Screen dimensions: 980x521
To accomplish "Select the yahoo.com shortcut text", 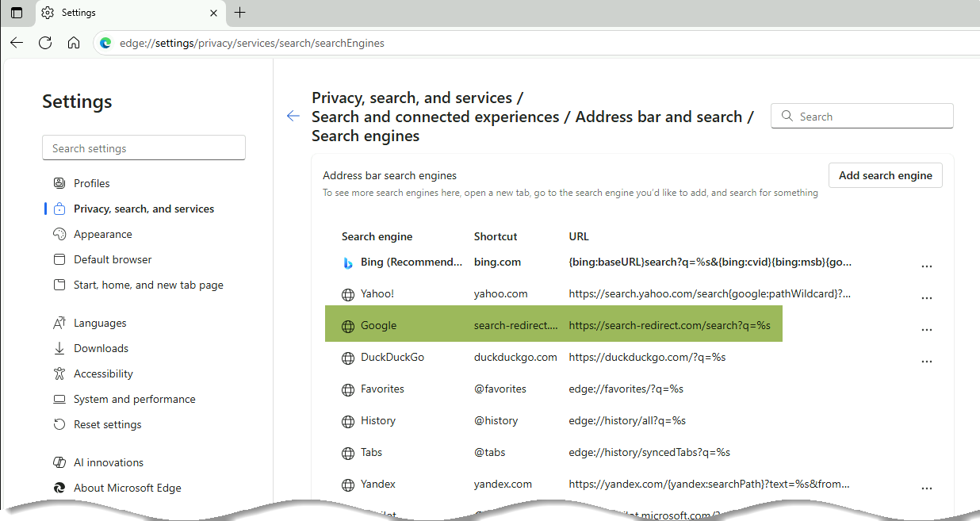I will point(501,293).
